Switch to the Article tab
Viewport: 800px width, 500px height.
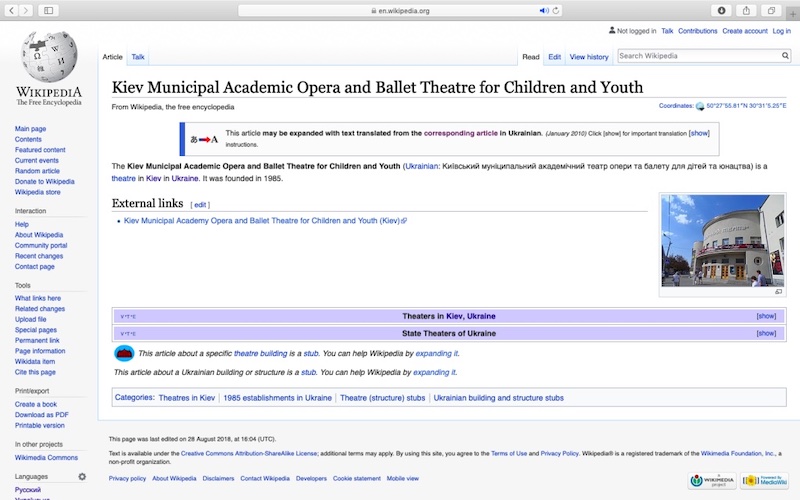point(112,57)
